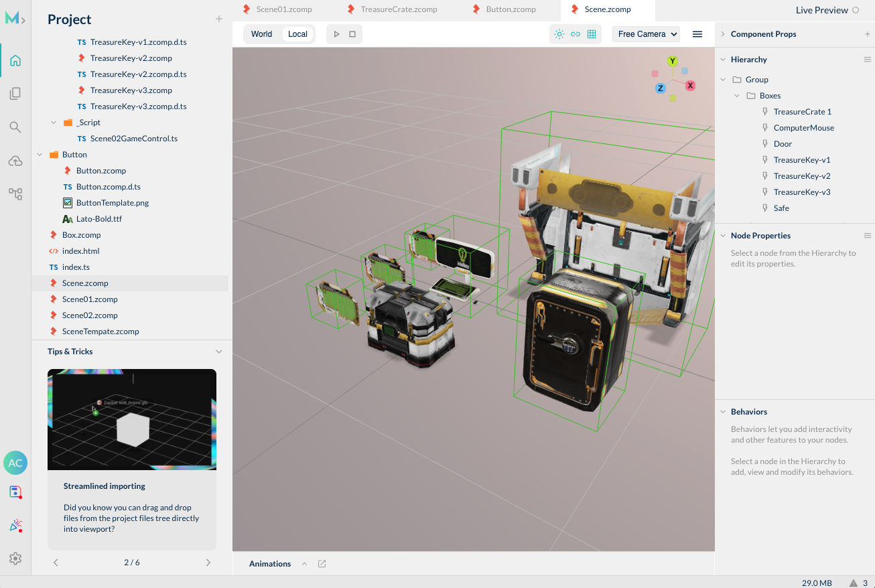This screenshot has width=875, height=588.
Task: Open the Free Camera dropdown
Action: [646, 34]
